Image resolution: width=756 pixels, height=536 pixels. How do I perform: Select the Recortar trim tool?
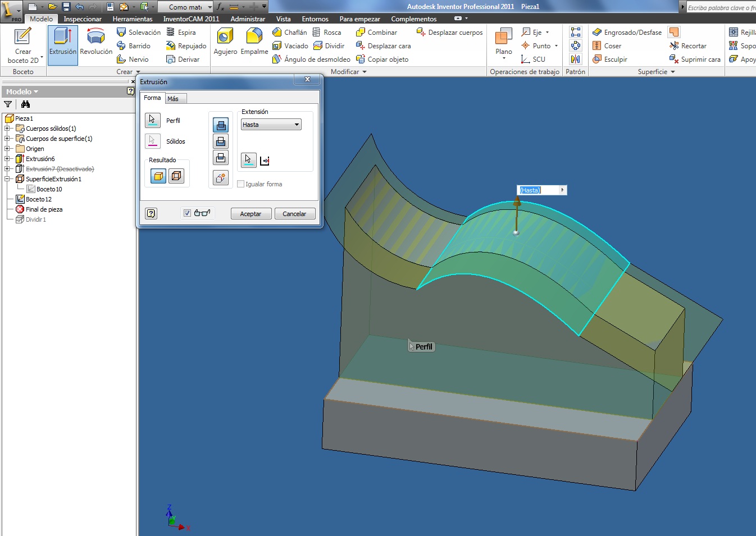click(687, 46)
